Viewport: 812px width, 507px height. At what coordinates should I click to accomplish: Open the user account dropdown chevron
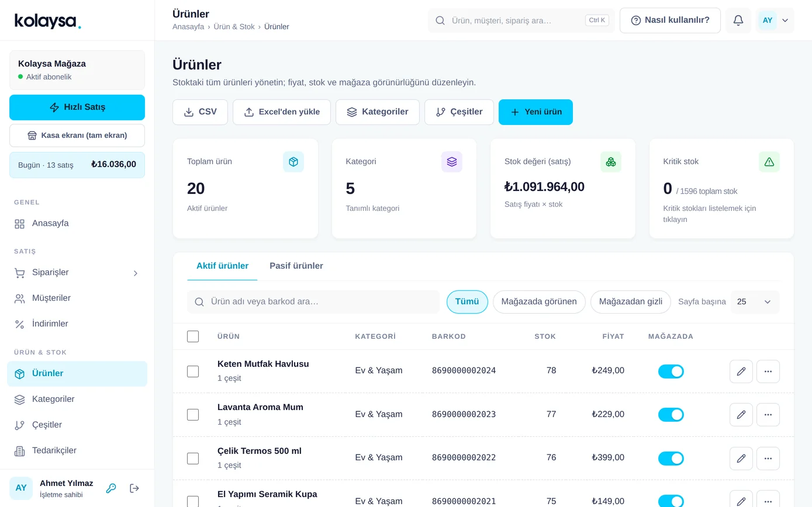785,20
